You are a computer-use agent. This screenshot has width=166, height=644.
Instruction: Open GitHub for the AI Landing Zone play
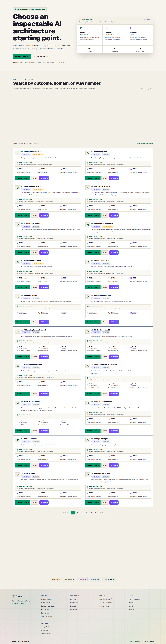point(105,178)
